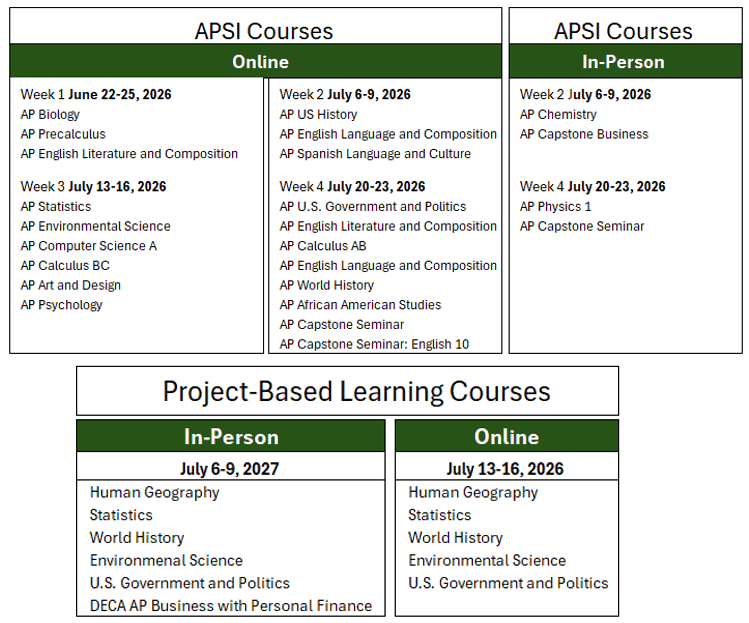749x623 pixels.
Task: Select AP Capstone Business course
Action: (584, 134)
